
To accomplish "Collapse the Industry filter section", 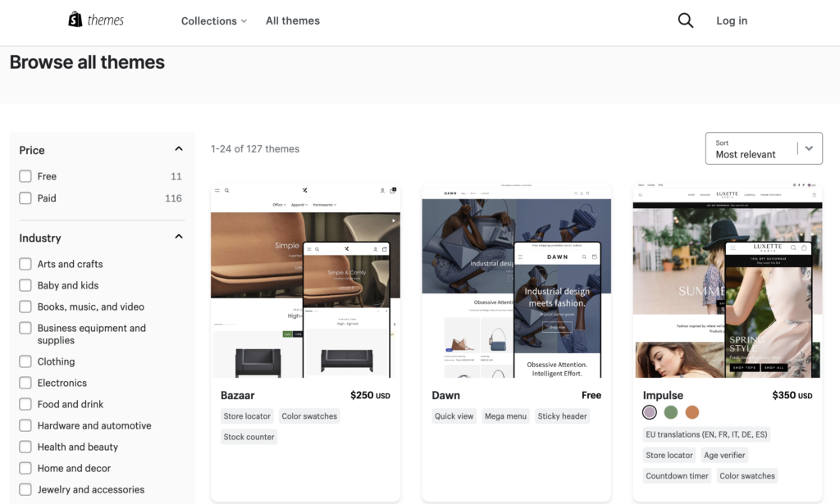I will coord(179,236).
